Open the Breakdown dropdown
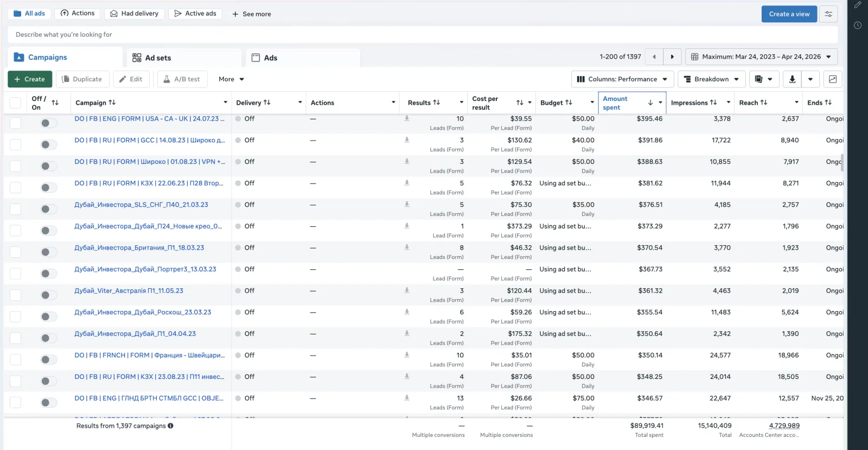 click(x=711, y=79)
